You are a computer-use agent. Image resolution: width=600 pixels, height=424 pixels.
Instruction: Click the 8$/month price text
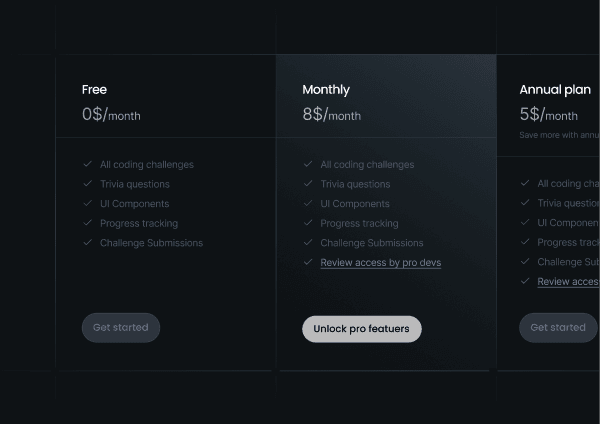tap(332, 114)
